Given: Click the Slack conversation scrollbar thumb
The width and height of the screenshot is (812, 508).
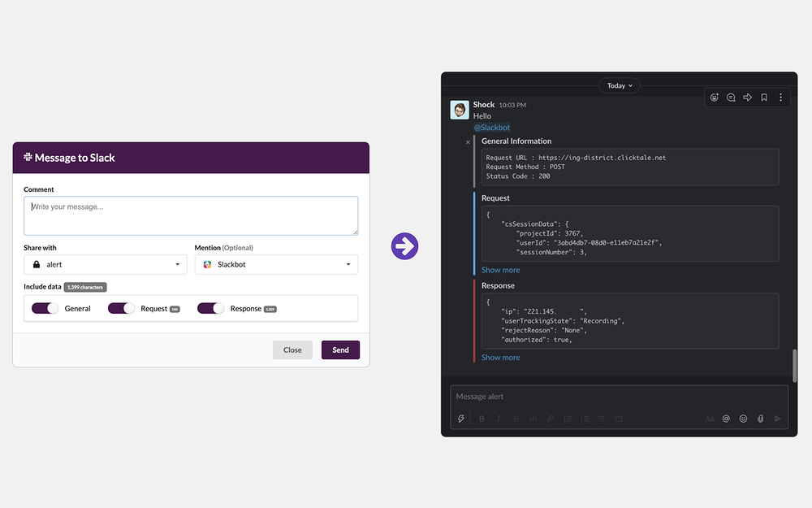Looking at the screenshot, I should pos(794,366).
